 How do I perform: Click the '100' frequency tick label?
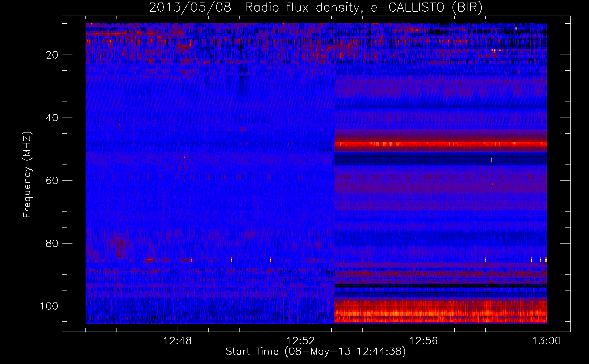click(49, 306)
